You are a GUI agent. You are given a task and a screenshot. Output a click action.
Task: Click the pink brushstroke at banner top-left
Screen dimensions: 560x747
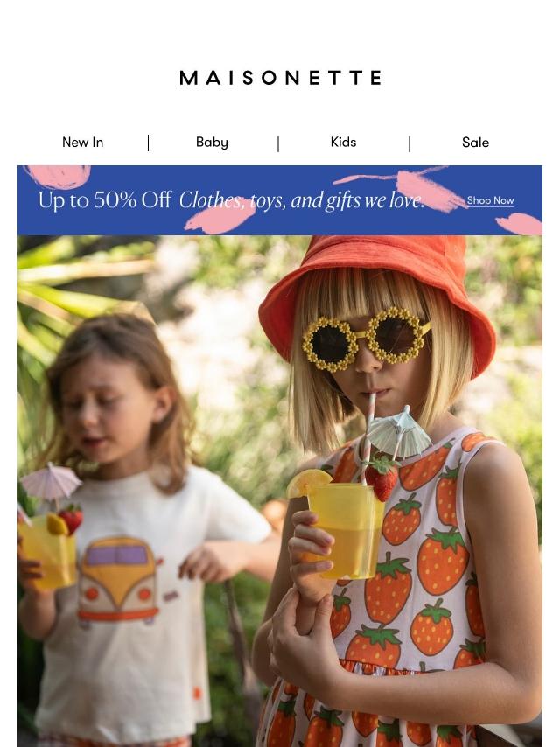(x=59, y=177)
